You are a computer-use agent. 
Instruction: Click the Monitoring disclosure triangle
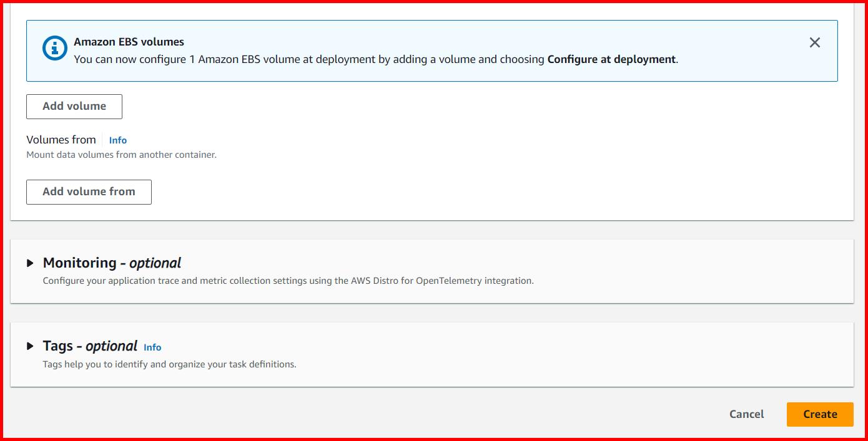[31, 263]
